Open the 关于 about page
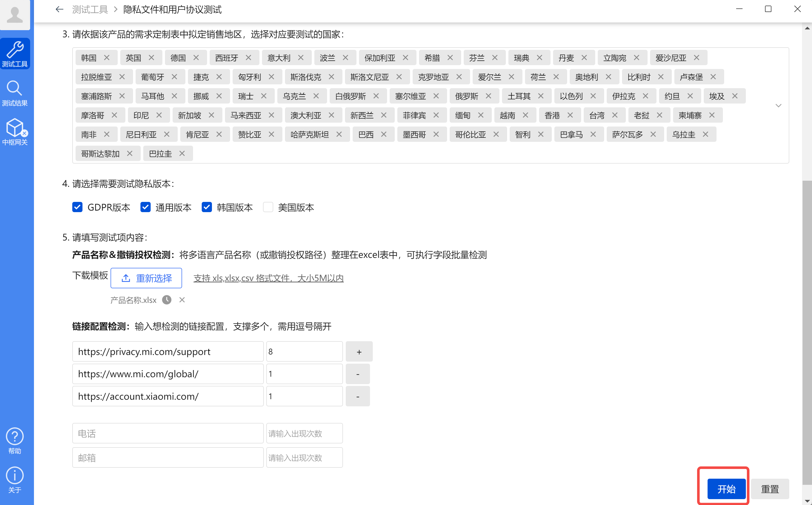 15,480
